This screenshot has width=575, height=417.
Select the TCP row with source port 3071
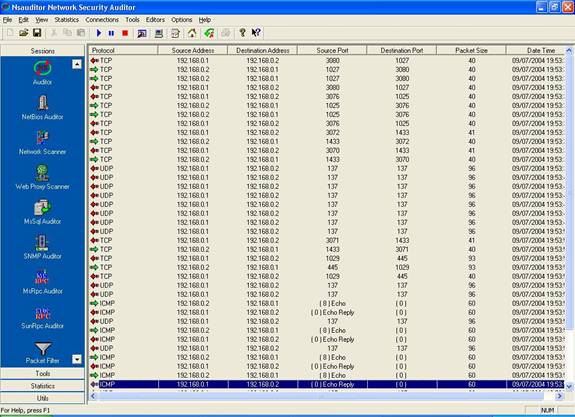click(327, 240)
